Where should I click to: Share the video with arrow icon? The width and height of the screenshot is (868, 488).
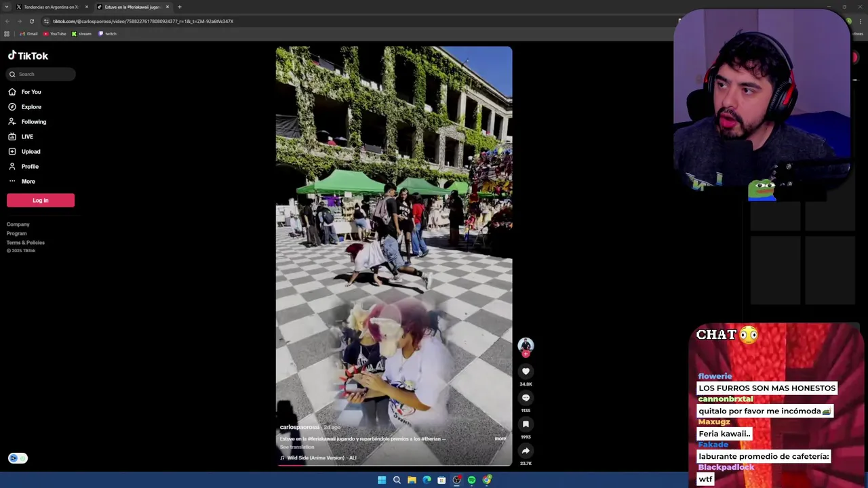click(526, 451)
